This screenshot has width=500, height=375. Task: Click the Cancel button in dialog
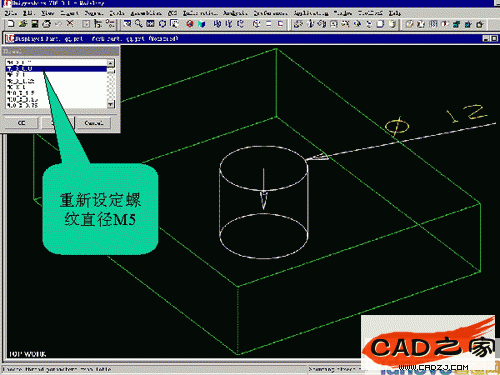tap(94, 123)
